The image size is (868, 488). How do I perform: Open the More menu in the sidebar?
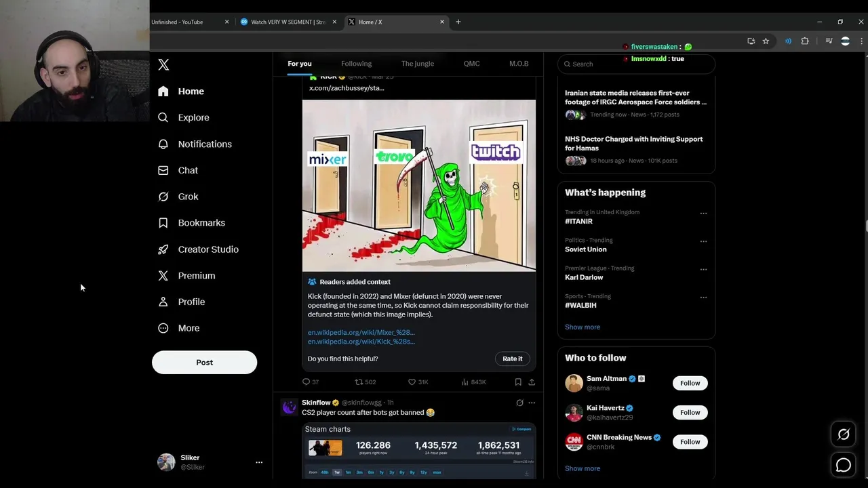(x=178, y=328)
